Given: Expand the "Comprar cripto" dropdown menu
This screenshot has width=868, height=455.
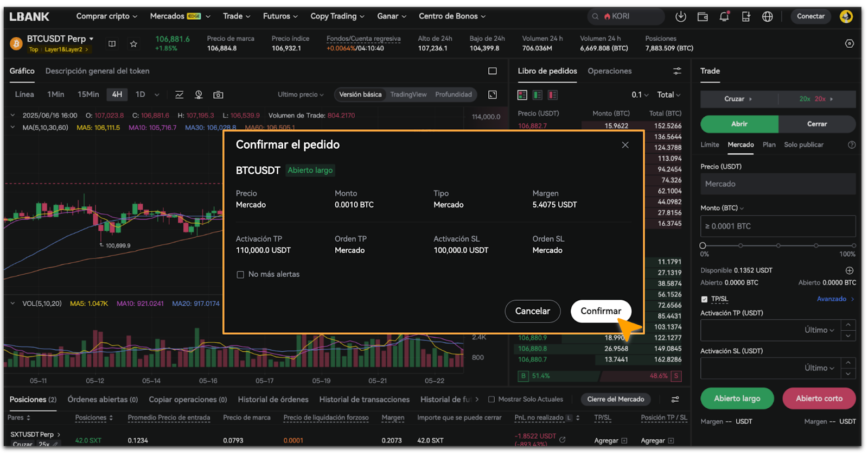Looking at the screenshot, I should (106, 16).
